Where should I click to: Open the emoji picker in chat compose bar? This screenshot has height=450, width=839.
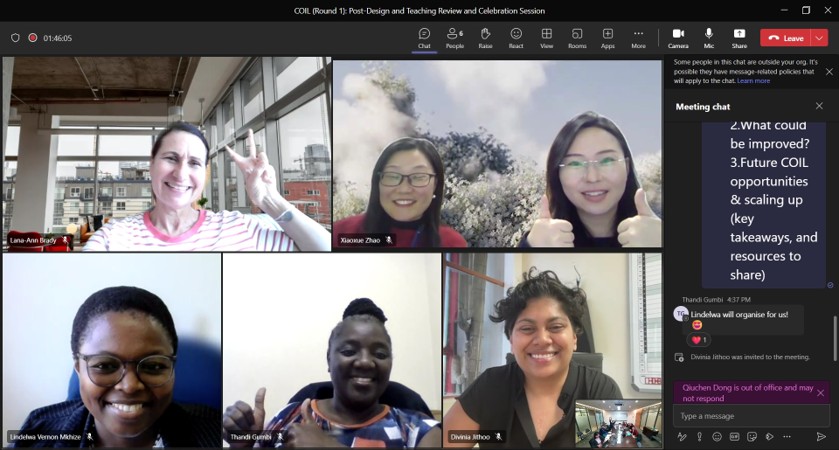click(x=716, y=437)
